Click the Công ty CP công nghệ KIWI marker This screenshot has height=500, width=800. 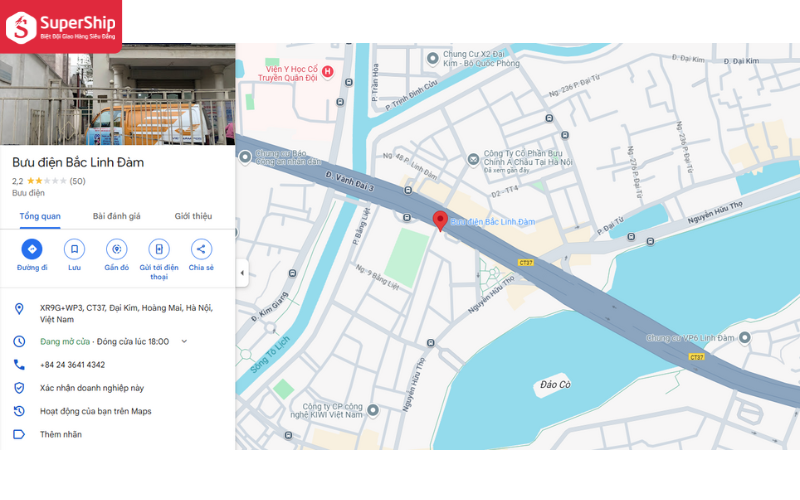373,410
